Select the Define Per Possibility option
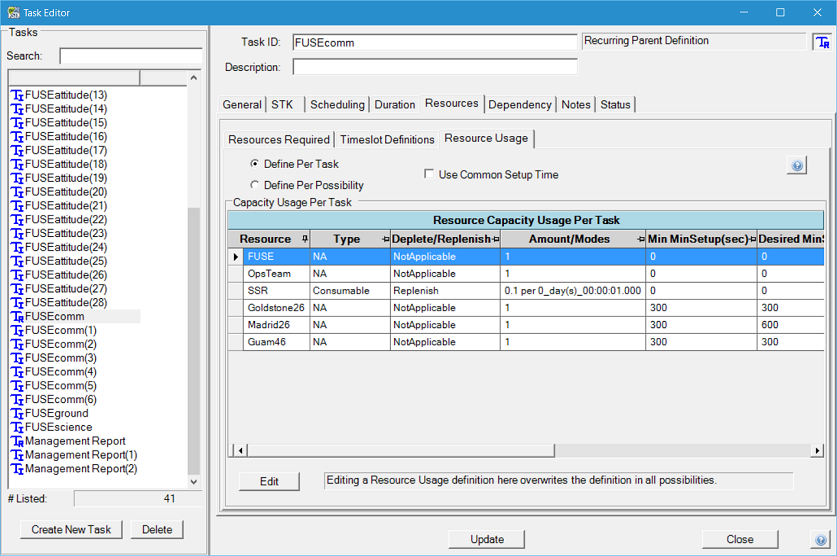The image size is (837, 556). point(255,185)
